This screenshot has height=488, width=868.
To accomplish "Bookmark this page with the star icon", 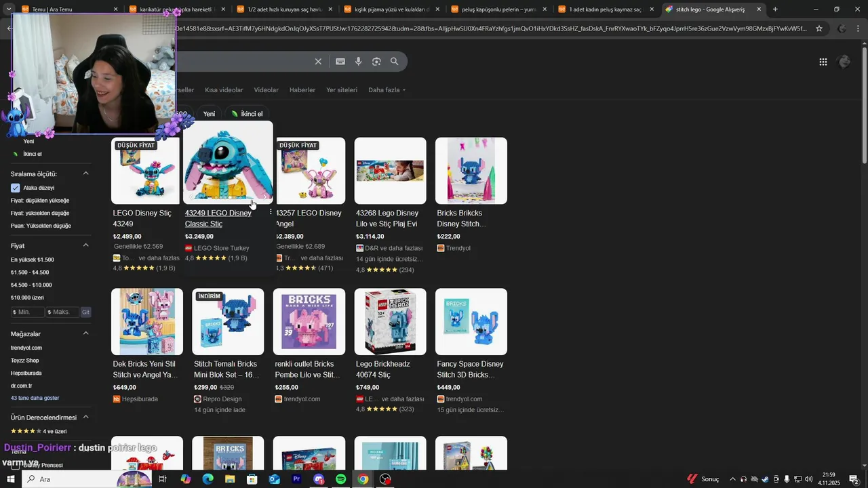I will point(819,28).
